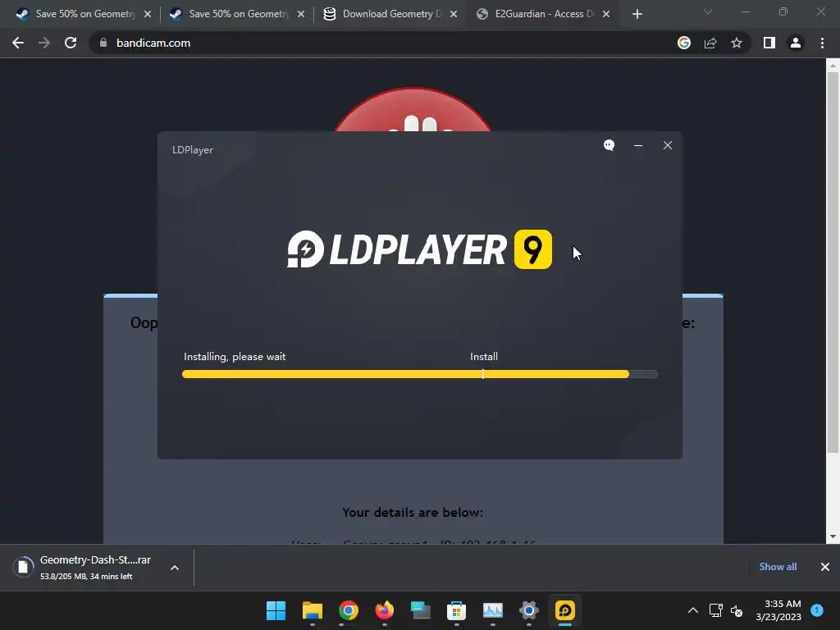
Task: Open the clock and calendar showing 3:35 AM
Action: click(778, 610)
